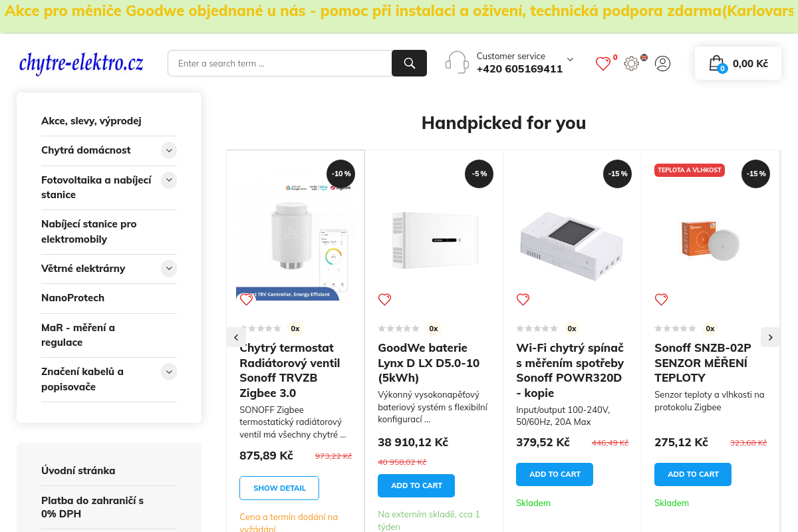Image resolution: width=798 pixels, height=532 pixels.
Task: Select NanoProtech in the sidebar menu
Action: [72, 298]
